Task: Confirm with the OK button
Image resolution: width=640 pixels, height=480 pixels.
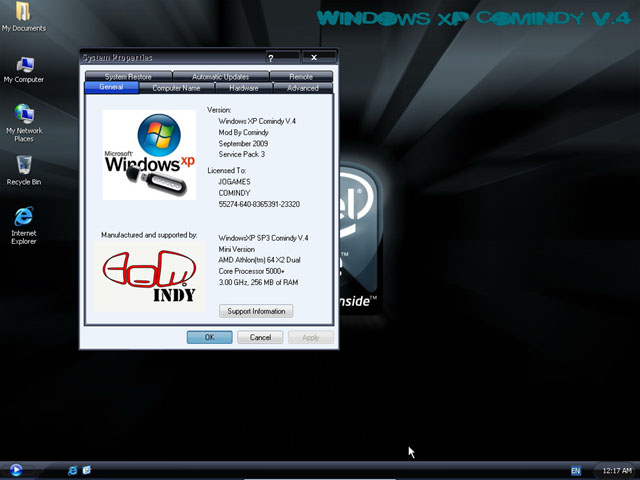Action: pyautogui.click(x=209, y=337)
